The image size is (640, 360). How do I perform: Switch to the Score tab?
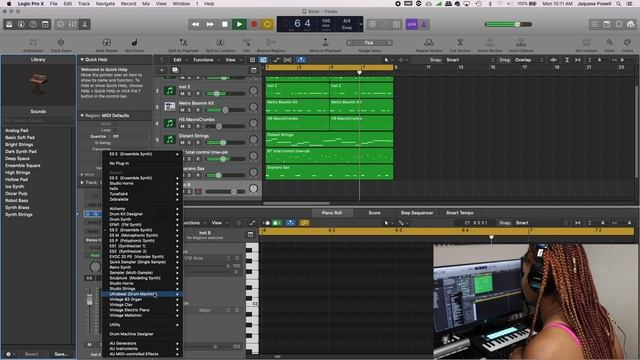pos(374,213)
